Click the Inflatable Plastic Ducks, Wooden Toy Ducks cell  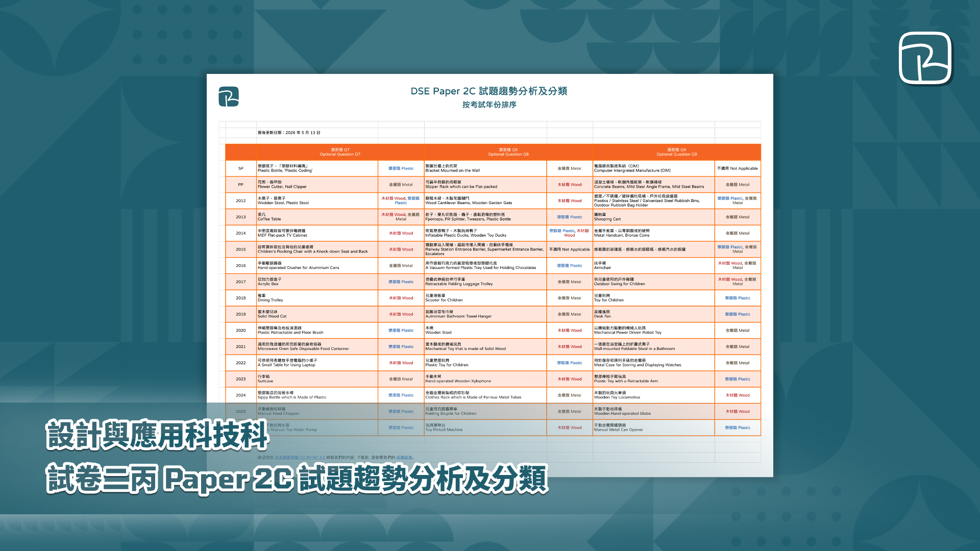point(485,233)
